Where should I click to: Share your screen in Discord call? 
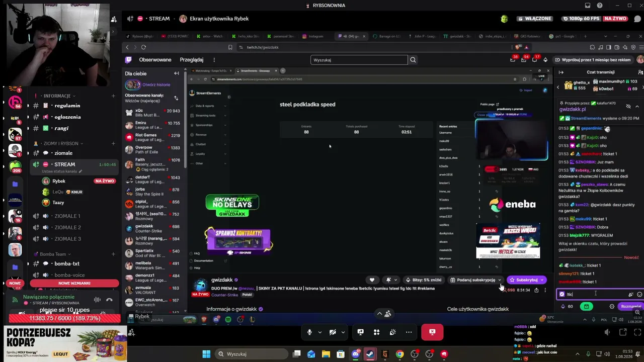click(x=360, y=332)
